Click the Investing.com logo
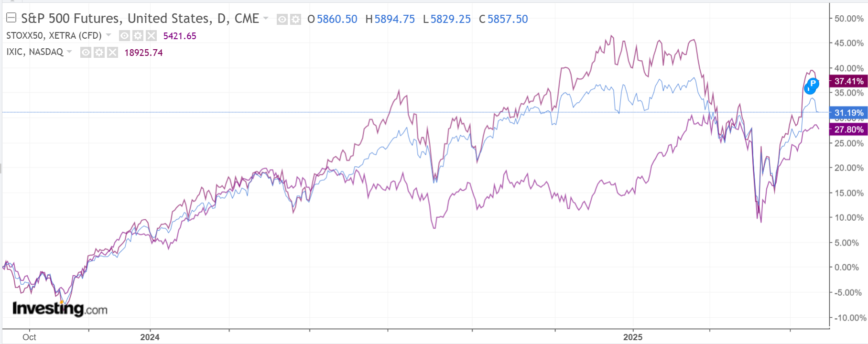 point(60,309)
